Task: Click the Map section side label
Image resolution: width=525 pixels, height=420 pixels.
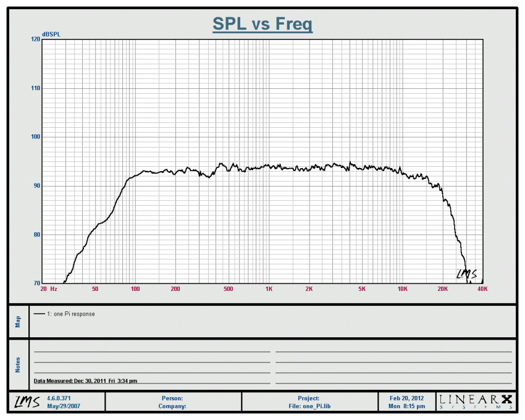Action: (18, 321)
